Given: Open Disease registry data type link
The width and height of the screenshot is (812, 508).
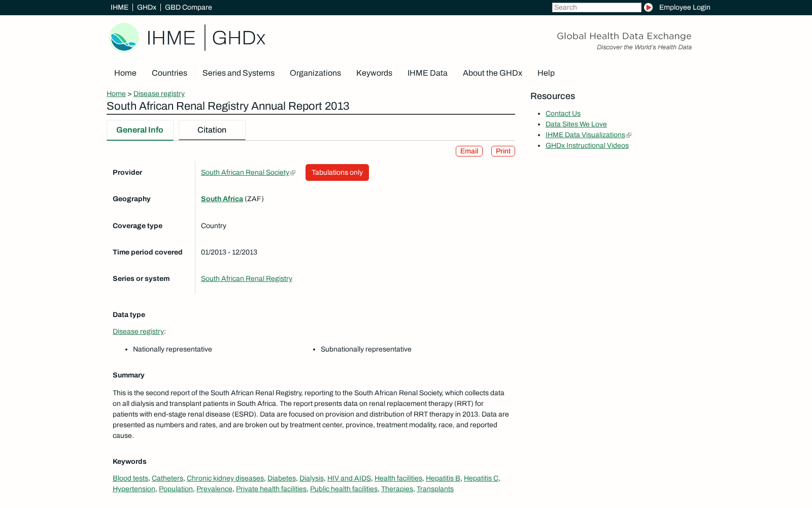Looking at the screenshot, I should point(138,332).
